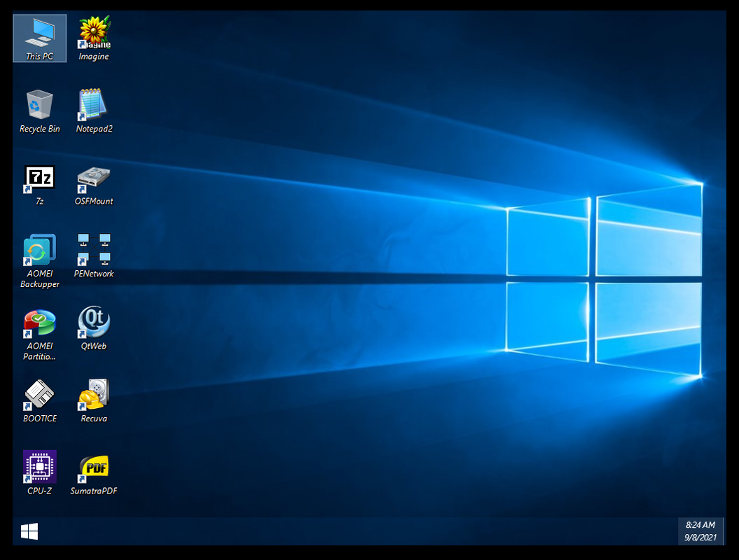Click the BOOTICE floppy disk shortcut

[x=40, y=401]
